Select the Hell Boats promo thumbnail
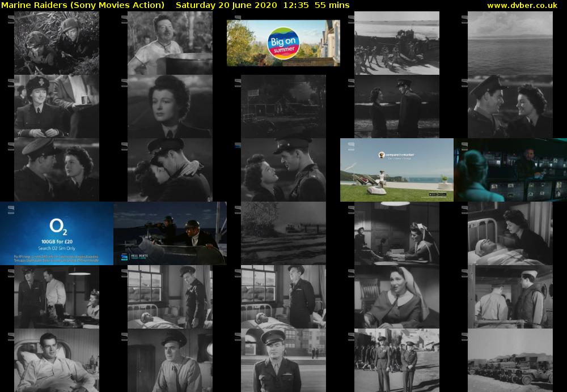The height and width of the screenshot is (392, 567). (x=170, y=233)
